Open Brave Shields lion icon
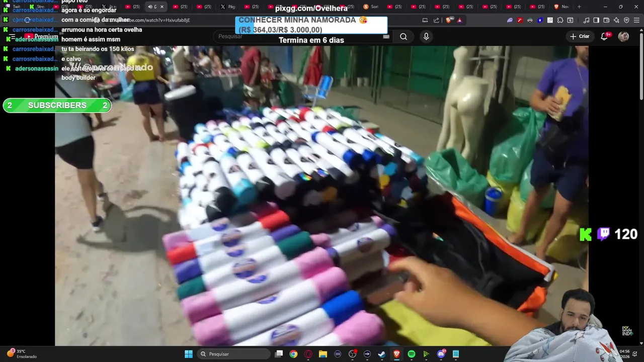Image resolution: width=644 pixels, height=362 pixels. click(x=449, y=20)
